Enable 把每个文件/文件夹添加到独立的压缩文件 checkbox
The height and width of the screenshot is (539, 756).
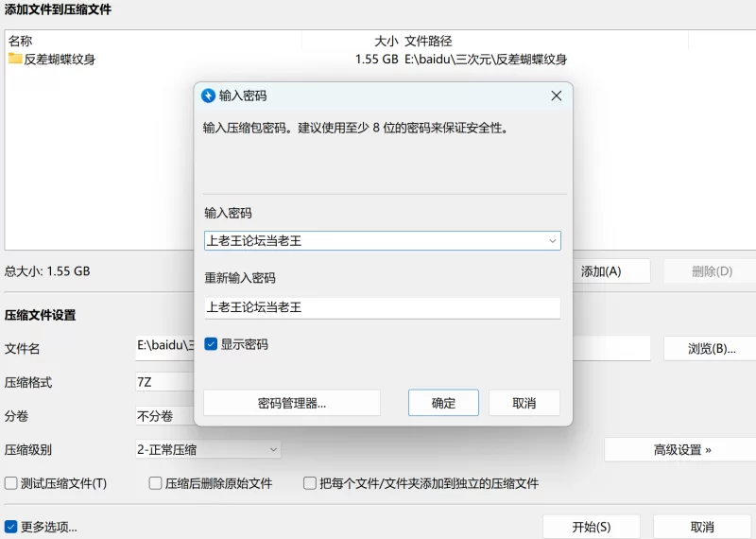coord(310,483)
